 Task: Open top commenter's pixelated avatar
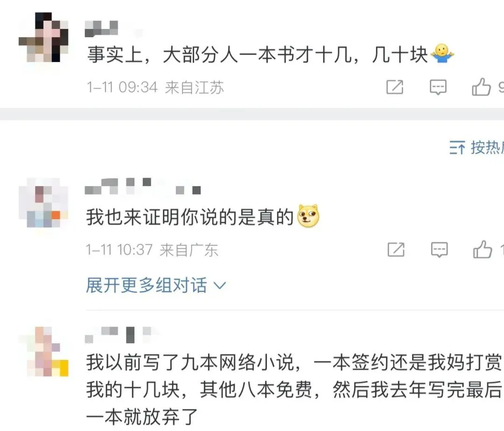click(x=43, y=37)
